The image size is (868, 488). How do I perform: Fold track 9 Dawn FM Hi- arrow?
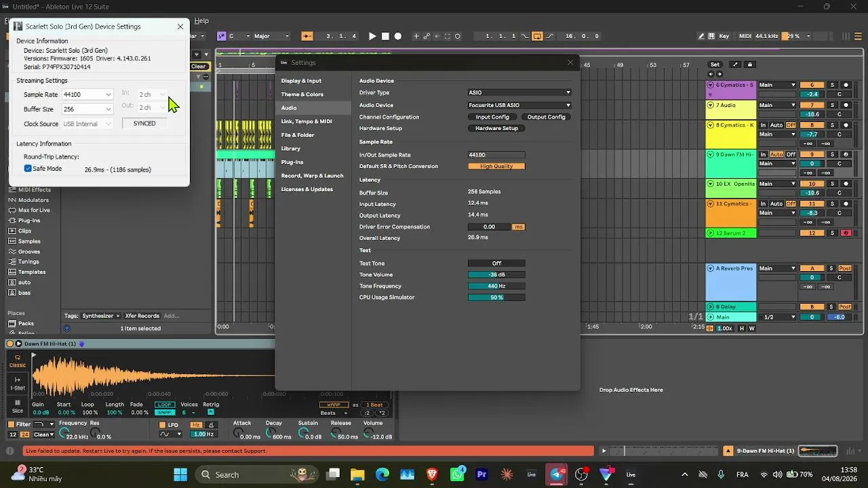pos(711,155)
